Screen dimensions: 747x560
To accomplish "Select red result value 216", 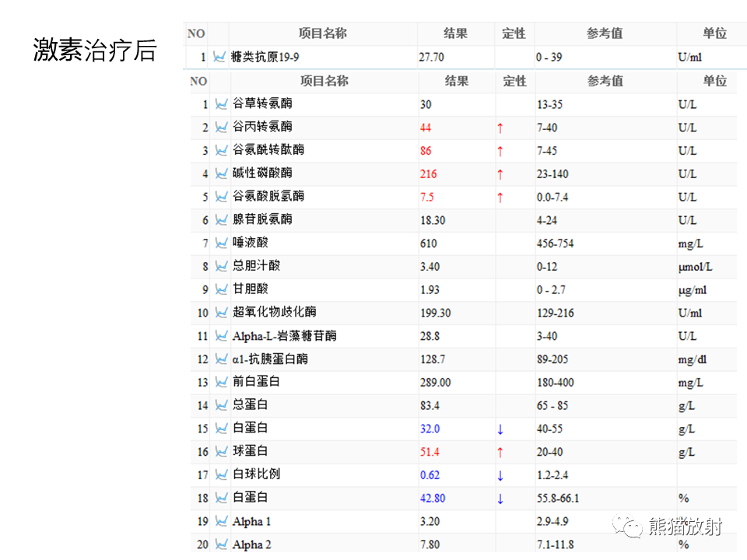I will click(428, 174).
